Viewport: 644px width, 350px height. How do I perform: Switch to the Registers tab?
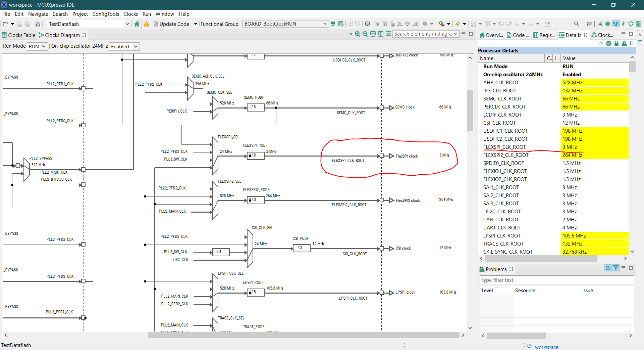click(x=544, y=35)
